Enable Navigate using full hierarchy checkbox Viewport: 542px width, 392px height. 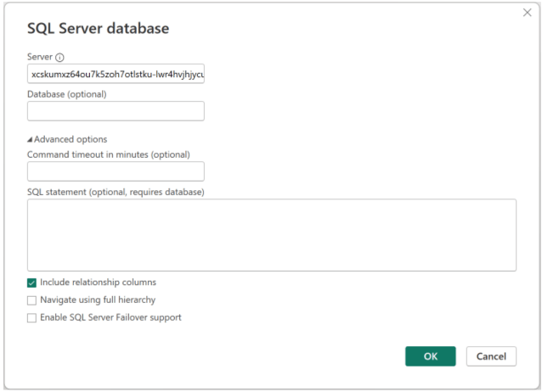point(32,300)
